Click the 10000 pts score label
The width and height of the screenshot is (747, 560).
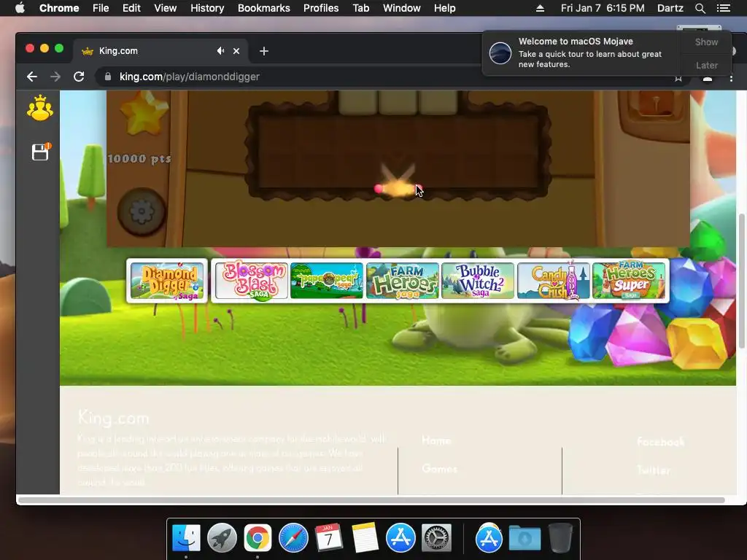pyautogui.click(x=139, y=158)
